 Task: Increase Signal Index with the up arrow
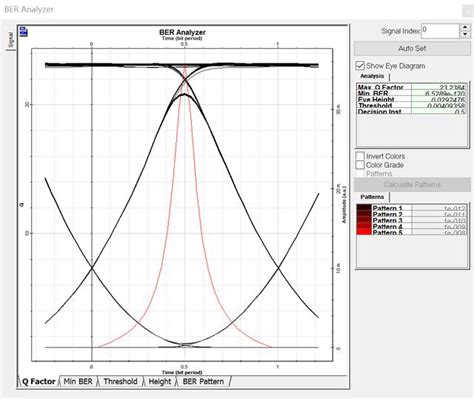click(465, 28)
